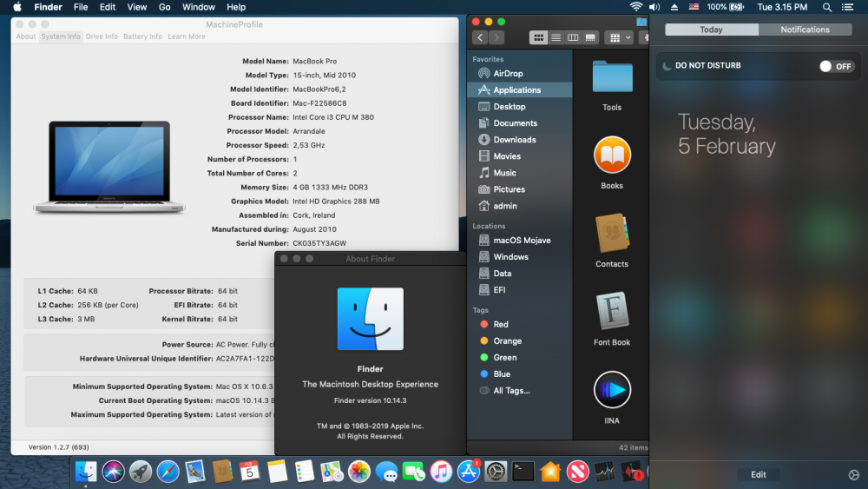Open Reminders in the Dock
The width and height of the screenshot is (868, 489).
click(305, 472)
